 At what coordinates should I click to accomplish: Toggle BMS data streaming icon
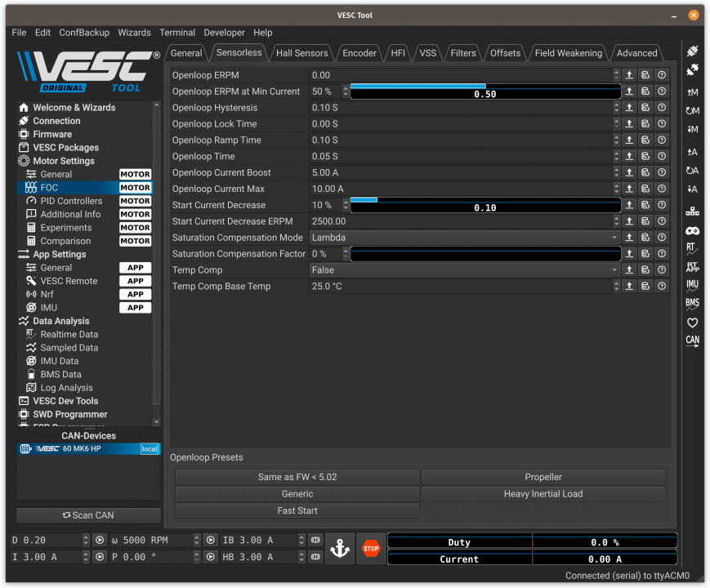[x=692, y=304]
